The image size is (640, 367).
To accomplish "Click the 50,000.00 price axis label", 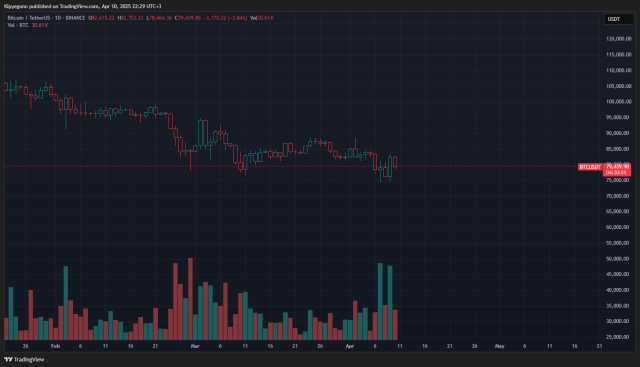I will tap(619, 259).
